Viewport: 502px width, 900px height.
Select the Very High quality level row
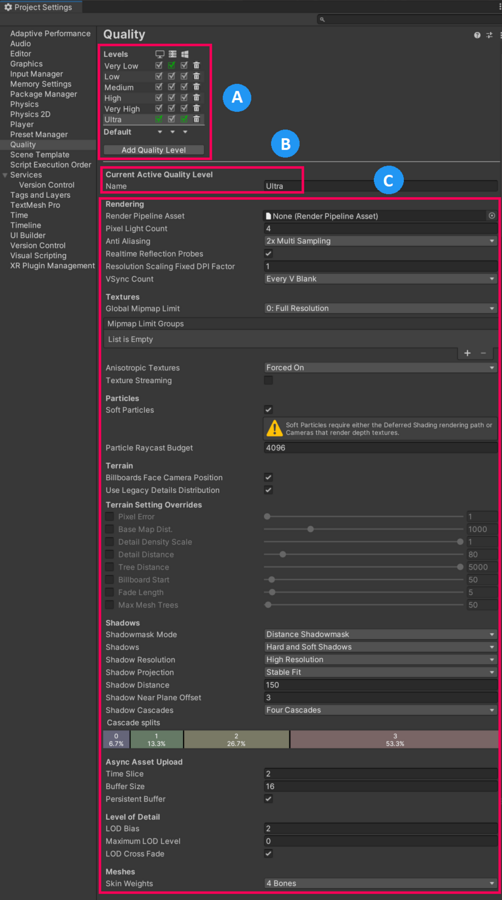154,108
